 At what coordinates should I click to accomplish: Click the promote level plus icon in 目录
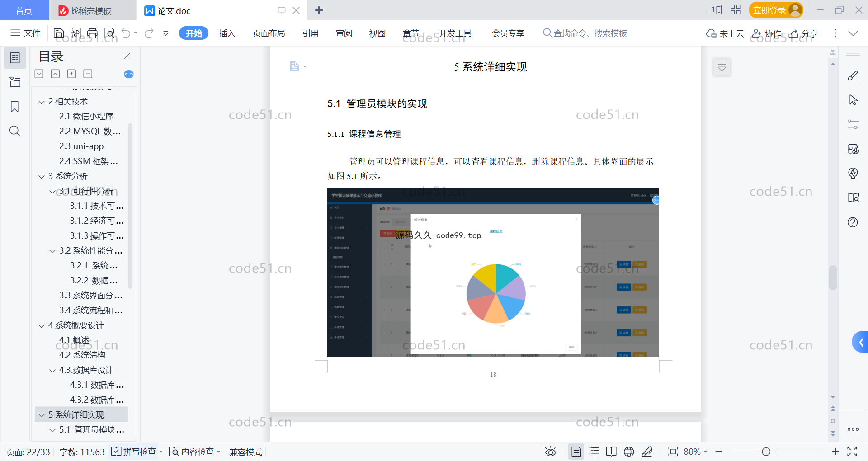[71, 74]
